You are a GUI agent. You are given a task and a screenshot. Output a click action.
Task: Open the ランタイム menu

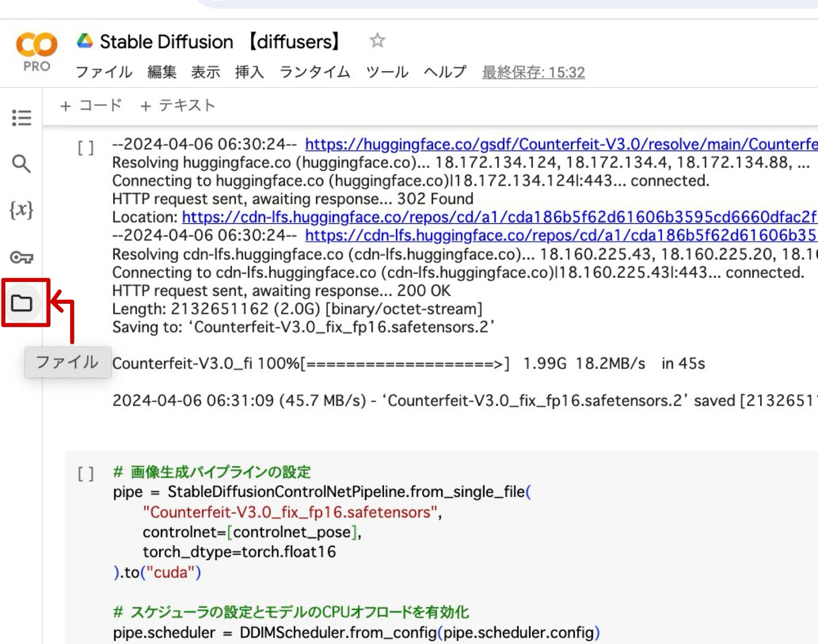315,72
